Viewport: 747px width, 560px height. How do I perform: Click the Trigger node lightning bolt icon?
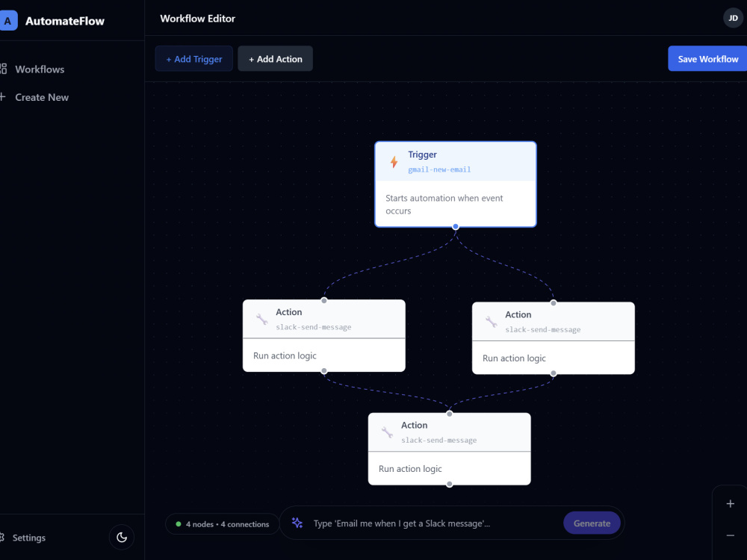[x=394, y=162]
